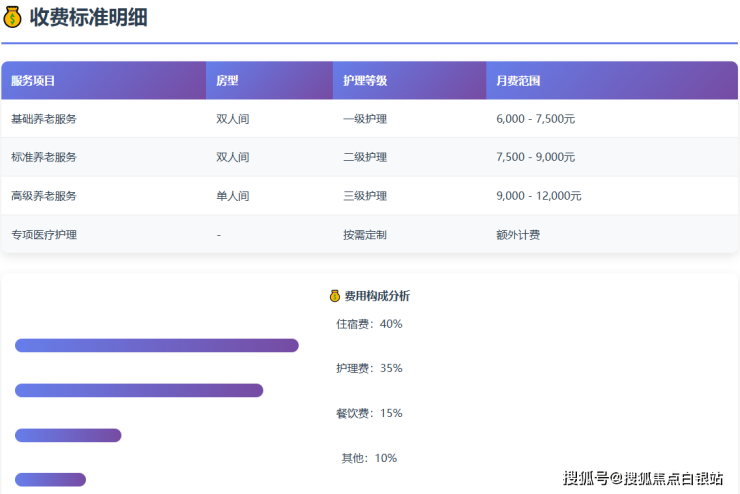The image size is (740, 494).
Task: Click the 标准养老服务 row label
Action: click(43, 157)
